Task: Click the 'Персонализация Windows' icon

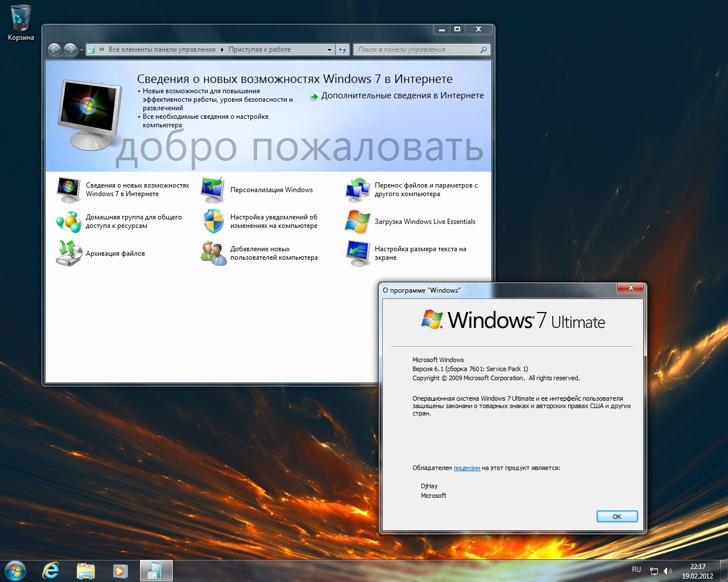Action: 213,190
